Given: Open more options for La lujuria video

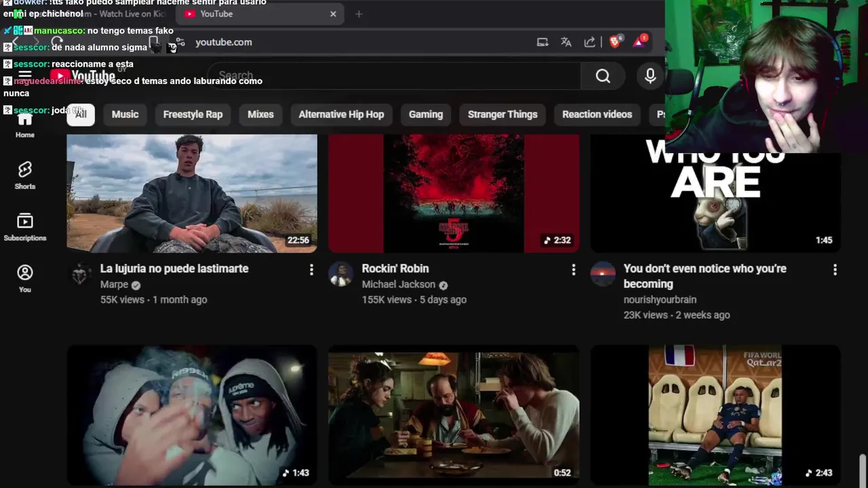Looking at the screenshot, I should [311, 270].
